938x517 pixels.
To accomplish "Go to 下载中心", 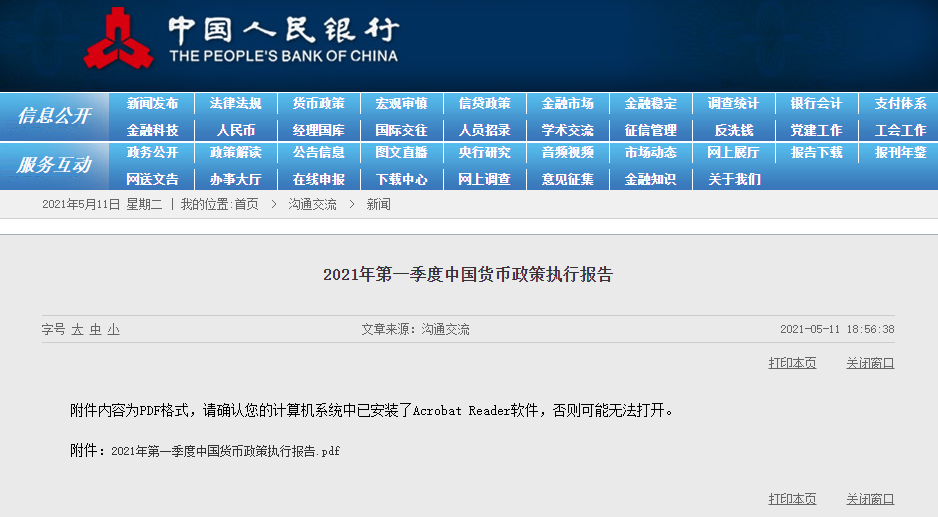I will 401,180.
